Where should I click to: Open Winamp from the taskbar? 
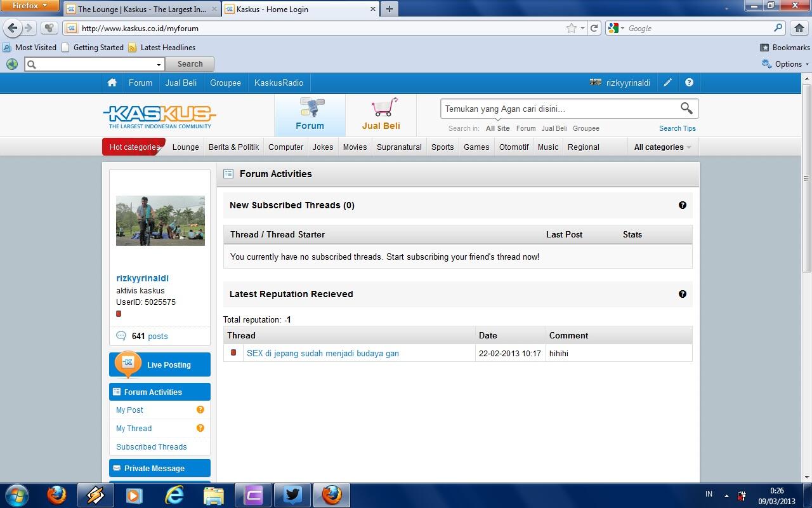[x=95, y=495]
